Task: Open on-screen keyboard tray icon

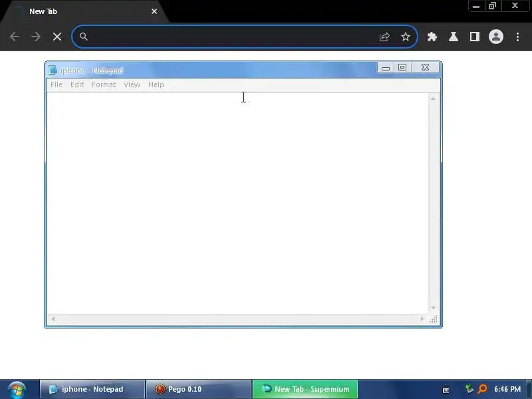Action: (446, 390)
